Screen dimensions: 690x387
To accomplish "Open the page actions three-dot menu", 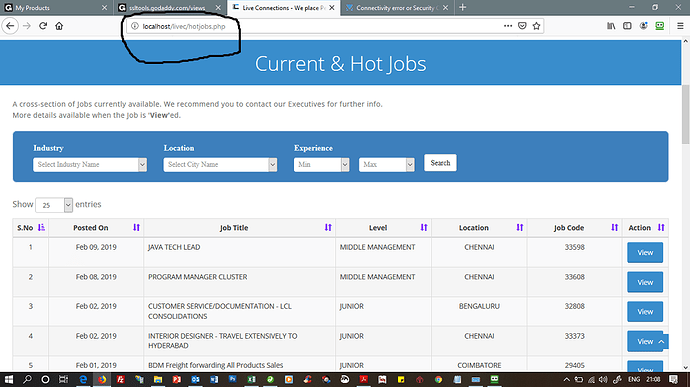I will tap(508, 26).
